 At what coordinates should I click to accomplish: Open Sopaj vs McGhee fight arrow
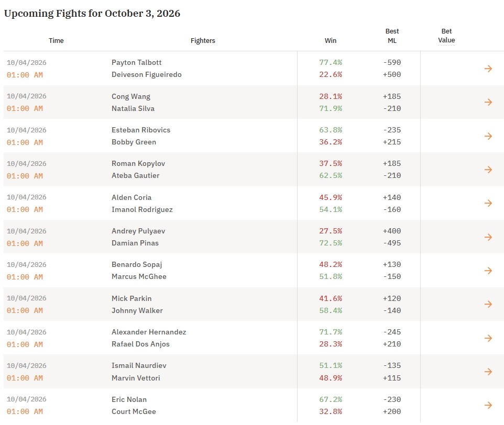488,271
